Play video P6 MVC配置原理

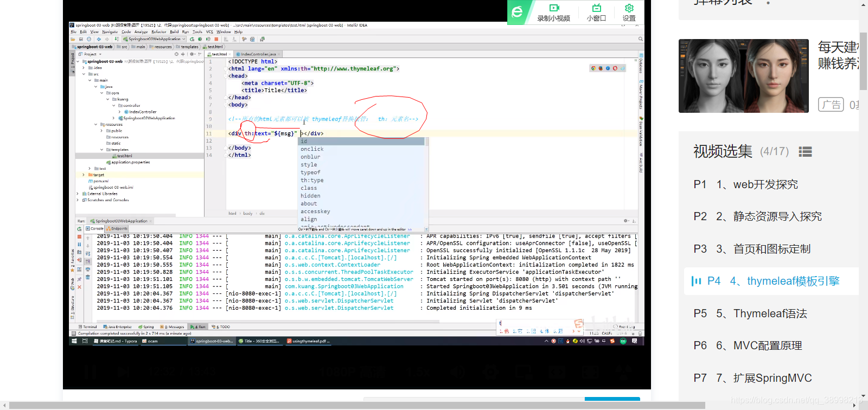(x=748, y=345)
